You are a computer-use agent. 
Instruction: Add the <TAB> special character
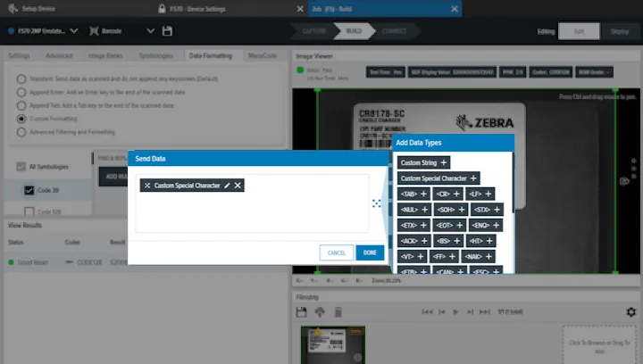[423, 194]
